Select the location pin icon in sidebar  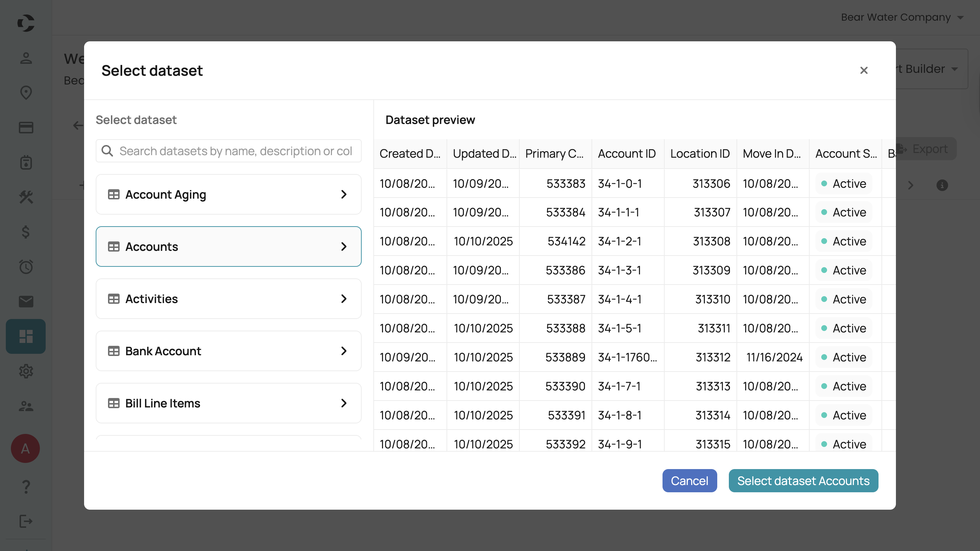25,92
